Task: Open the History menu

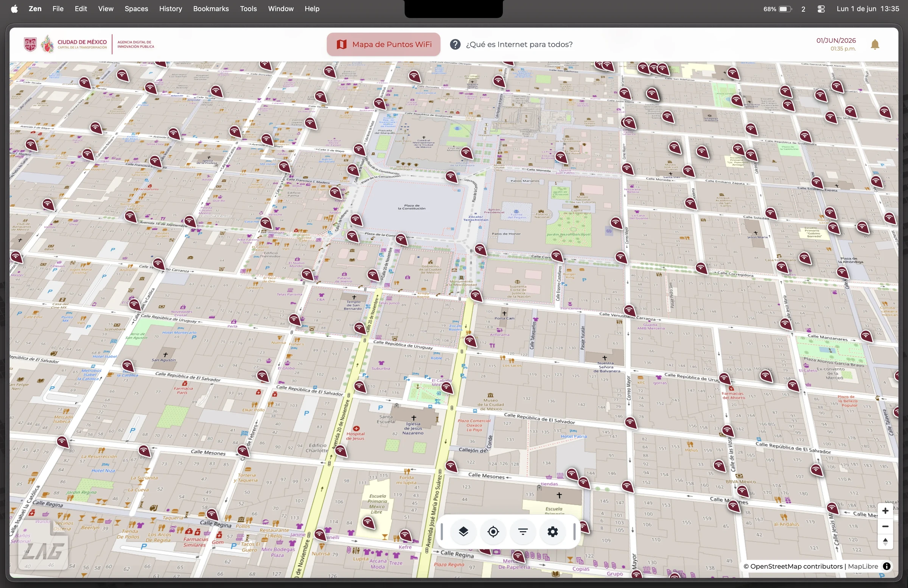Action: coord(171,8)
